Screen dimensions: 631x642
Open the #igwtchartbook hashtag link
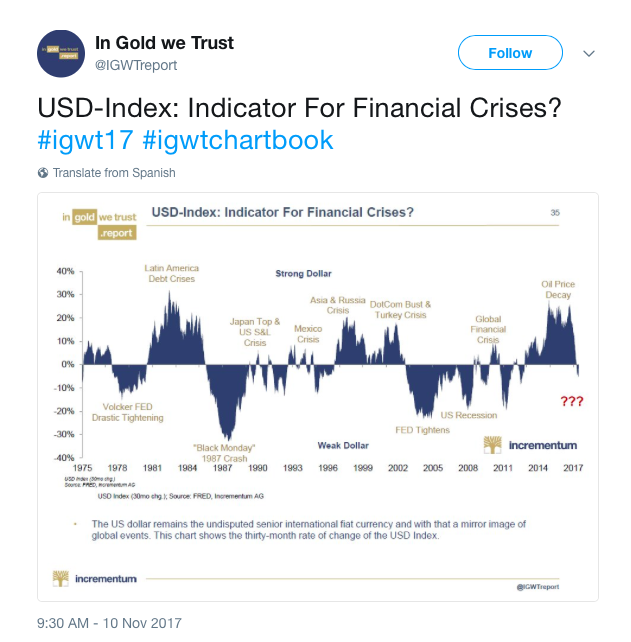(x=237, y=140)
